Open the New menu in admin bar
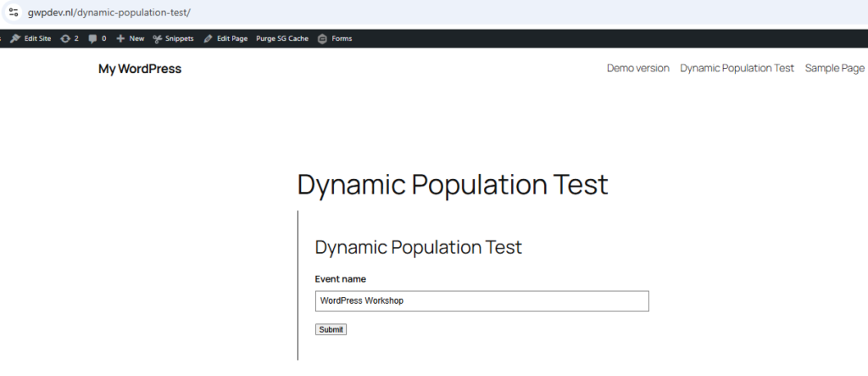This screenshot has width=868, height=376. pos(136,38)
